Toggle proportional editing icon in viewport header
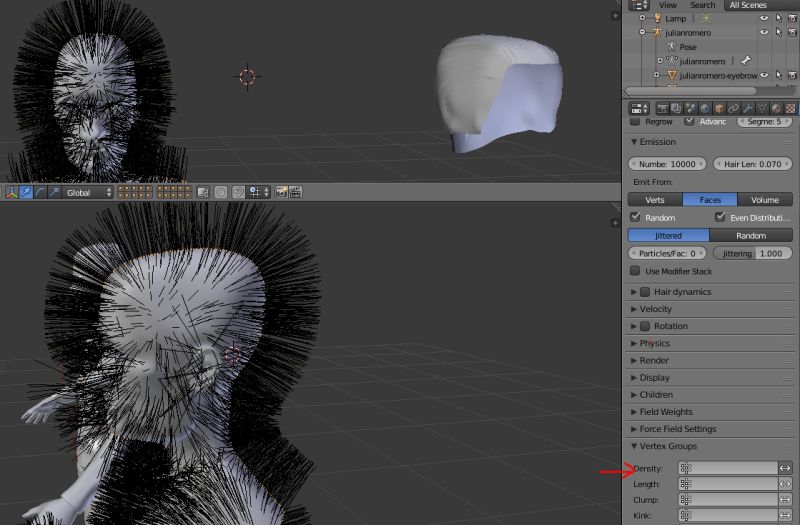Viewport: 800px width, 525px height. click(220, 192)
